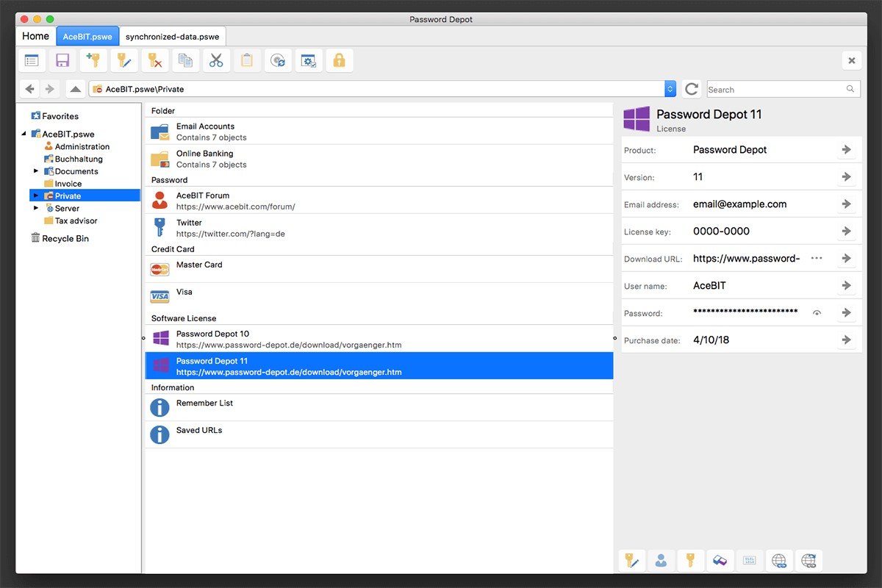Select the Buchhaltung folder
882x588 pixels.
pyautogui.click(x=73, y=159)
